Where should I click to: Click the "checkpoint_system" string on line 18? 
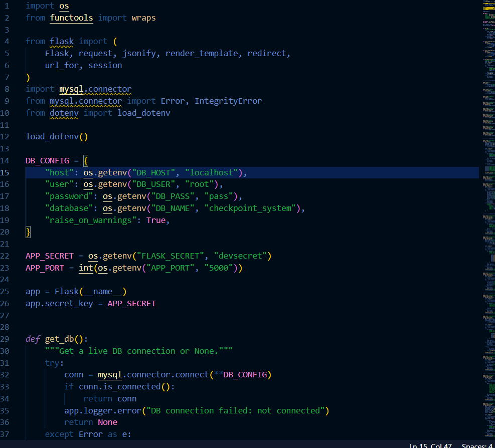coord(250,208)
